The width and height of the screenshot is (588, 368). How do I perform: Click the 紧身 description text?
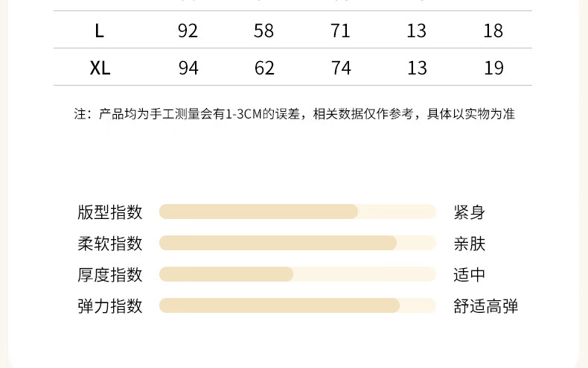pos(470,212)
